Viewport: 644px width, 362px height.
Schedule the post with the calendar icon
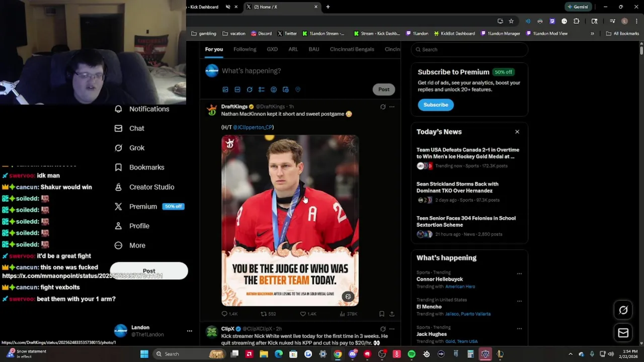tap(286, 89)
